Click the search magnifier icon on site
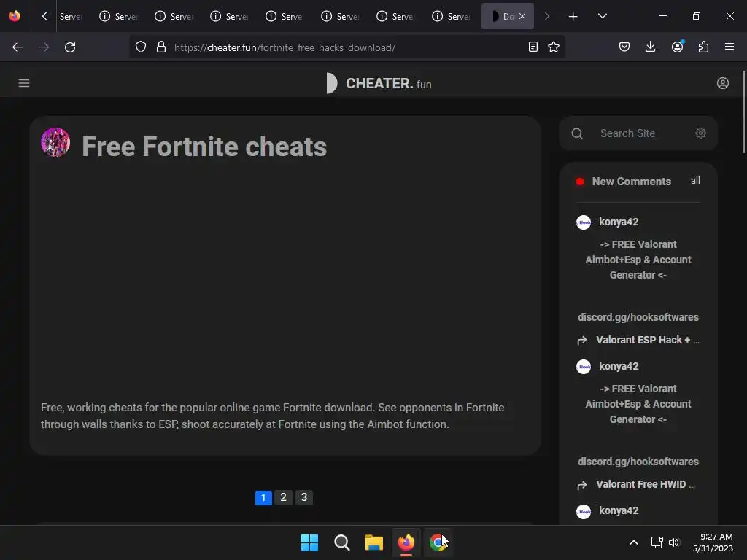 click(577, 133)
